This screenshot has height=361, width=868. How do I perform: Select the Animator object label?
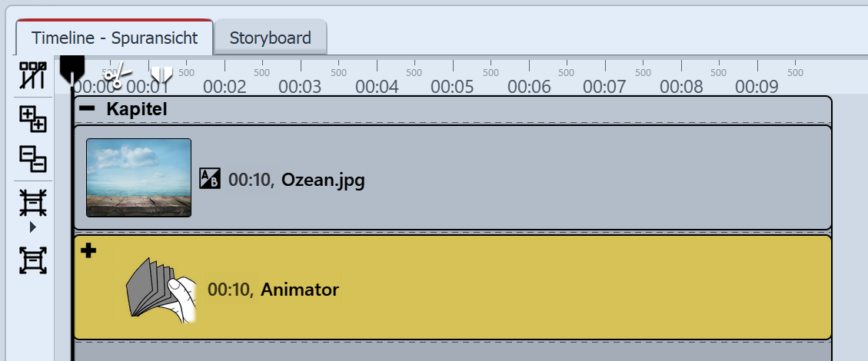tap(299, 290)
